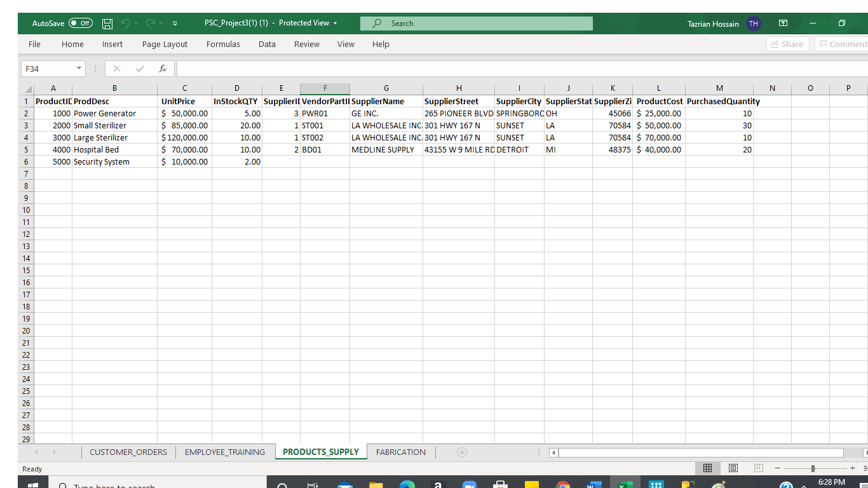The image size is (868, 488).
Task: Click the horizontal scrollbar left arrow
Action: [552, 452]
